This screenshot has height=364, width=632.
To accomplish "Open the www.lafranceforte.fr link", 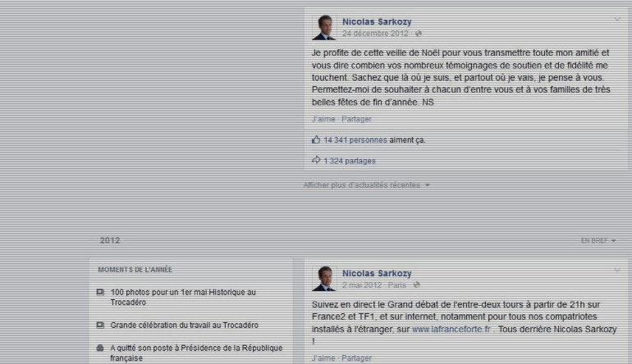I will point(451,329).
